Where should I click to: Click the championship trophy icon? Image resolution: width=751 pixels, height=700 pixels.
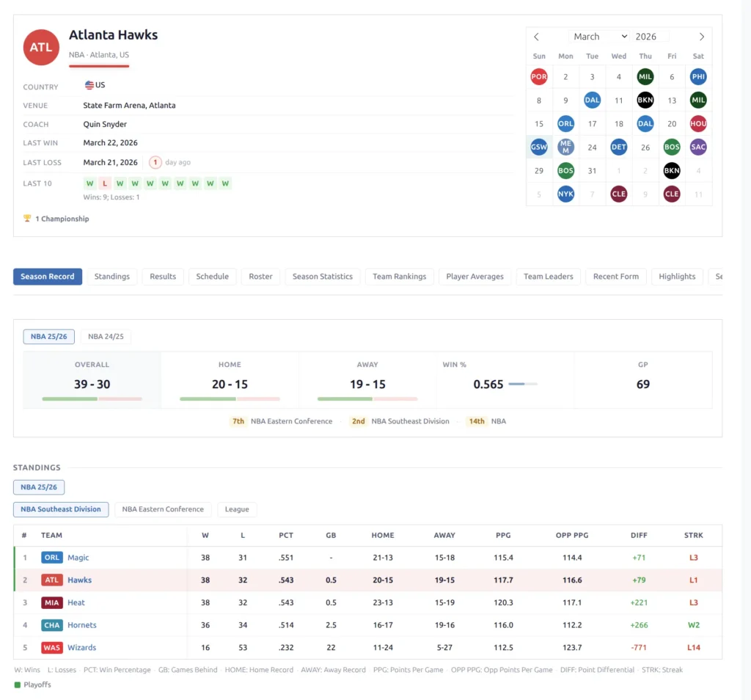click(27, 219)
